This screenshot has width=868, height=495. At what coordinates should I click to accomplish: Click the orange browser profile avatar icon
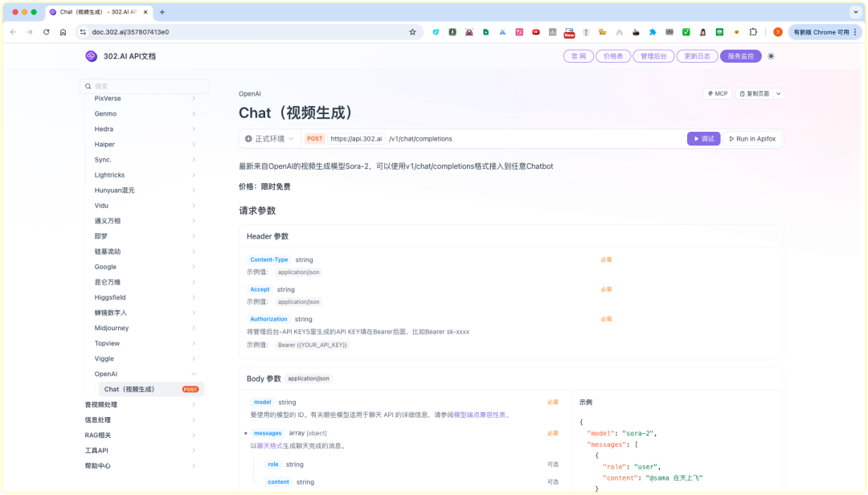(777, 32)
